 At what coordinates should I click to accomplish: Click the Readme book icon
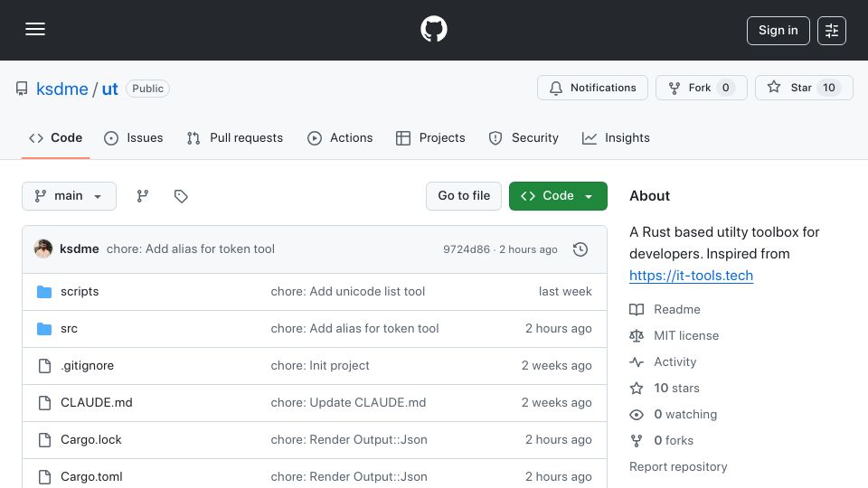point(637,309)
